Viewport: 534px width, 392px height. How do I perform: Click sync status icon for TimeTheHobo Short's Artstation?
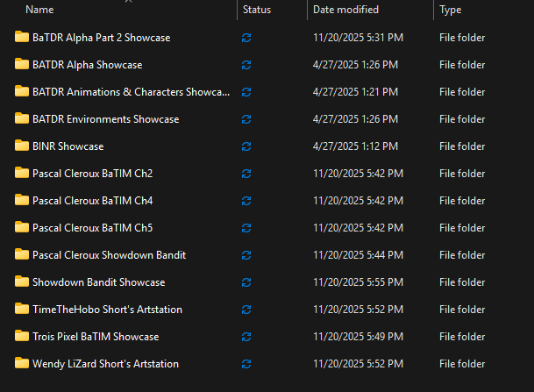[246, 310]
